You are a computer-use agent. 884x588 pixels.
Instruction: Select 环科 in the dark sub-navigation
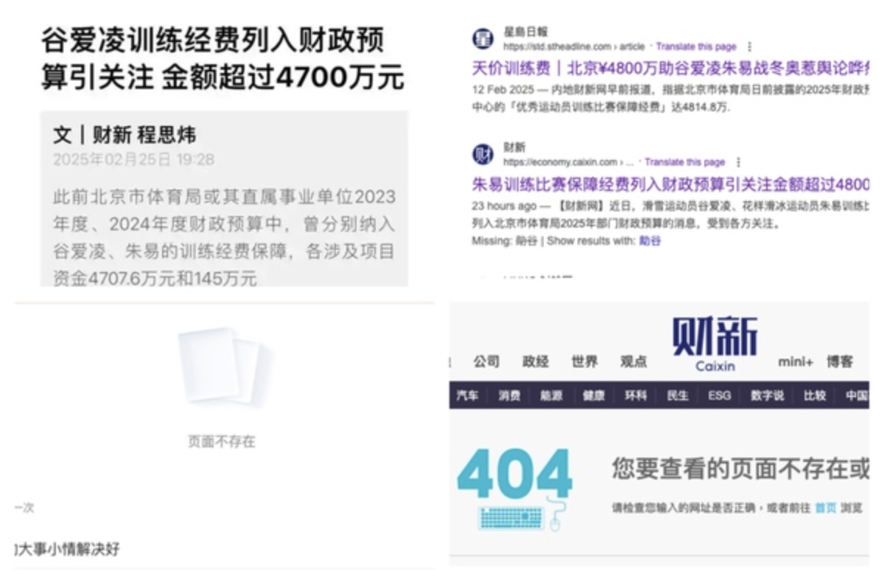click(636, 396)
